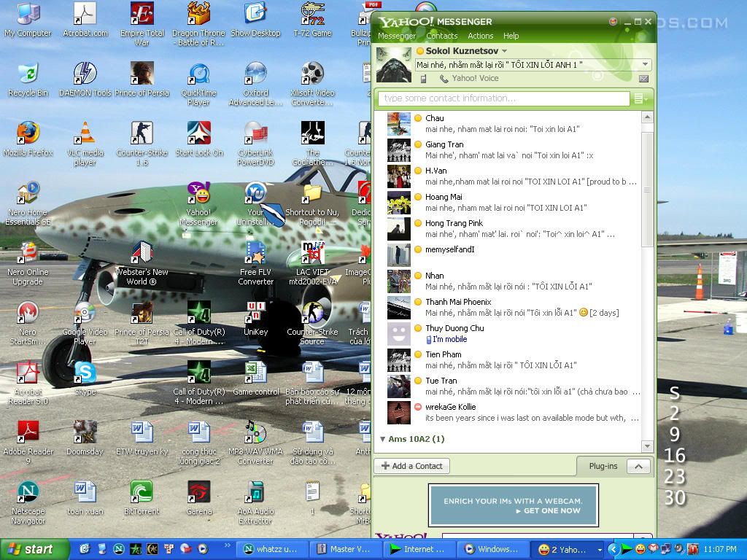
Task: Click scroll down arrow of contact list
Action: point(647,446)
